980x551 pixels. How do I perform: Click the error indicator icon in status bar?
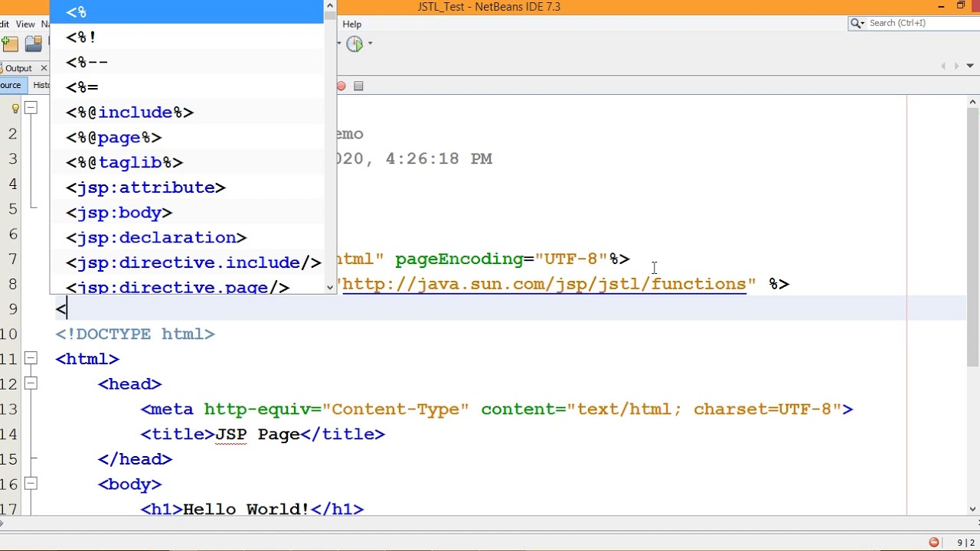(x=934, y=542)
